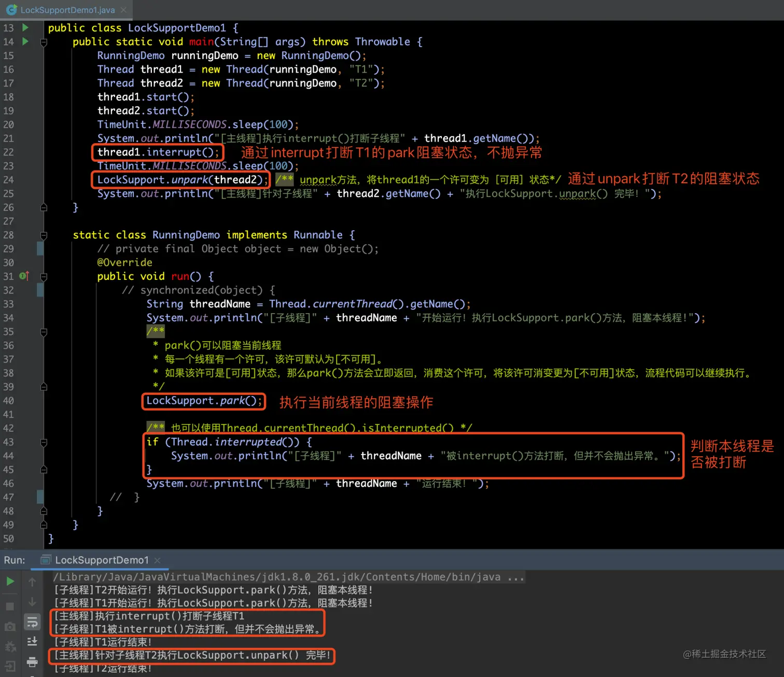Click the run gutter arrow on line 13
Image resolution: width=784 pixels, height=677 pixels.
click(25, 27)
